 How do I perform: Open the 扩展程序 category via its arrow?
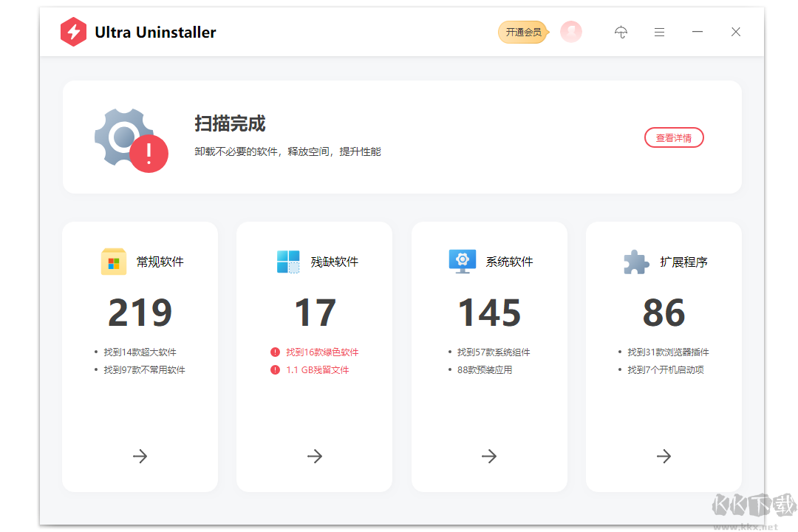pos(664,456)
